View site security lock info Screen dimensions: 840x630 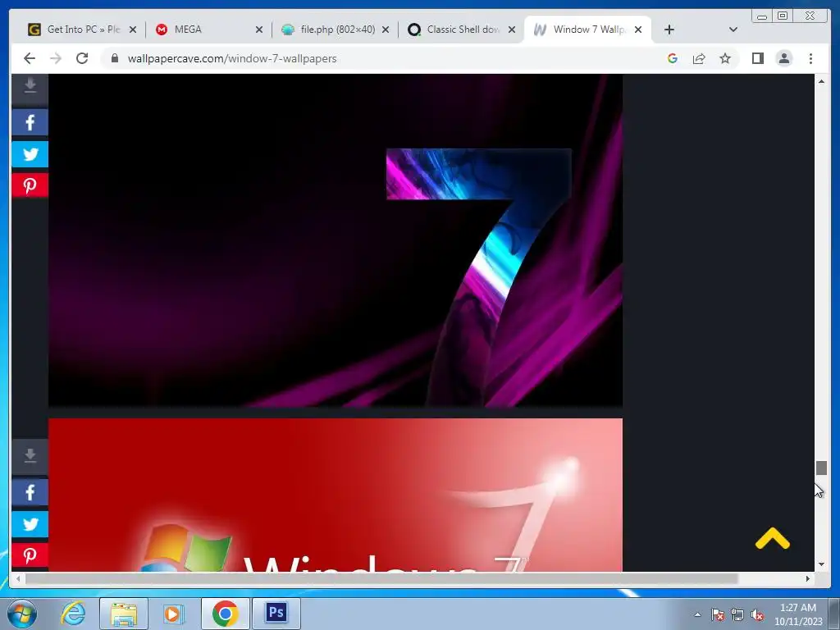115,58
